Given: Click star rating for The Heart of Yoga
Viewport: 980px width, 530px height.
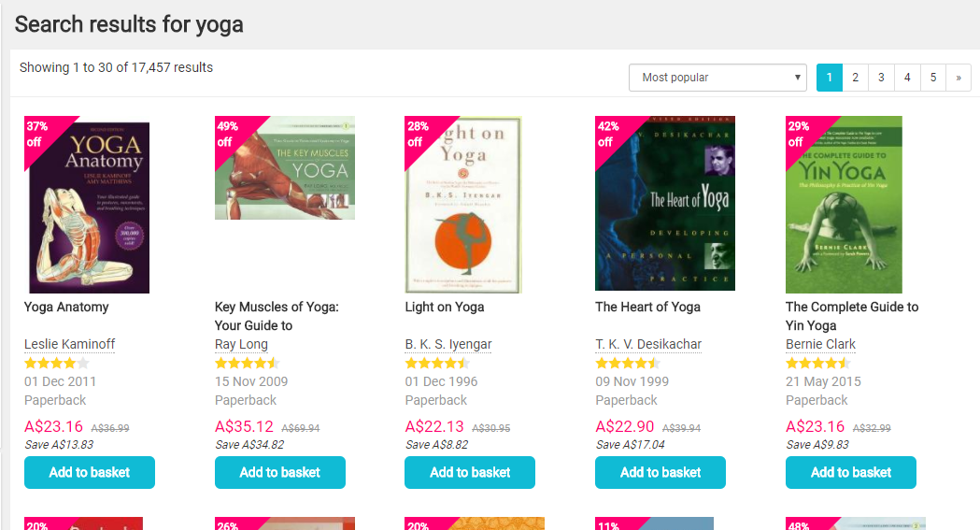Looking at the screenshot, I should [x=628, y=364].
